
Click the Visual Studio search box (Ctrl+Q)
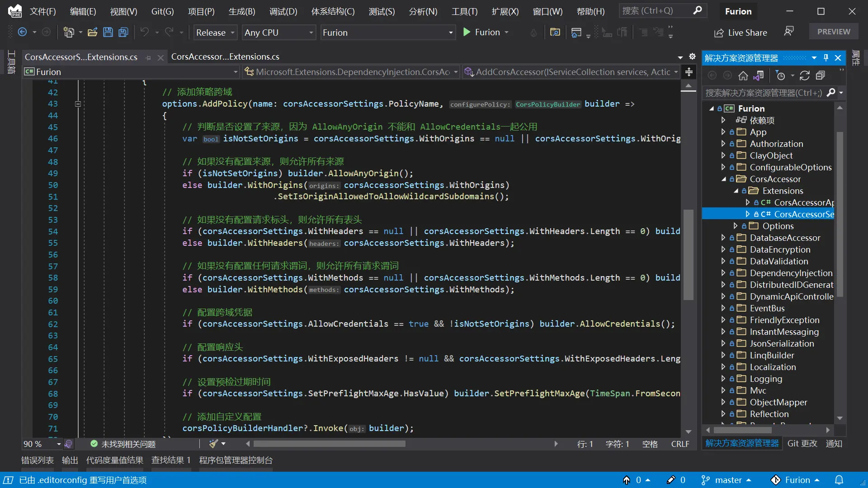(662, 10)
